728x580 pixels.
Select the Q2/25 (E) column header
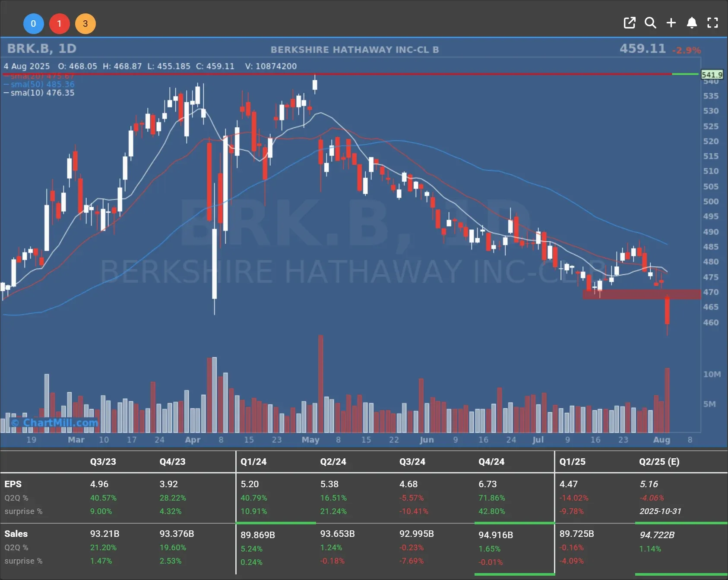coord(659,462)
